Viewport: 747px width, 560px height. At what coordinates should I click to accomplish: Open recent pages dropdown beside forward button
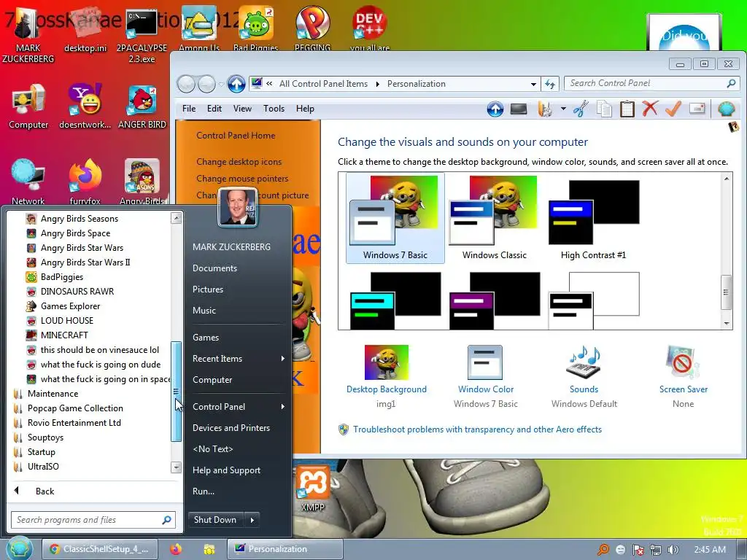(221, 85)
